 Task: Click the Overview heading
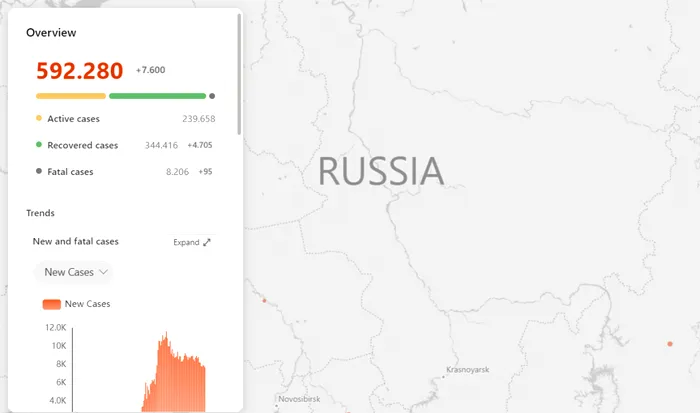coord(51,33)
